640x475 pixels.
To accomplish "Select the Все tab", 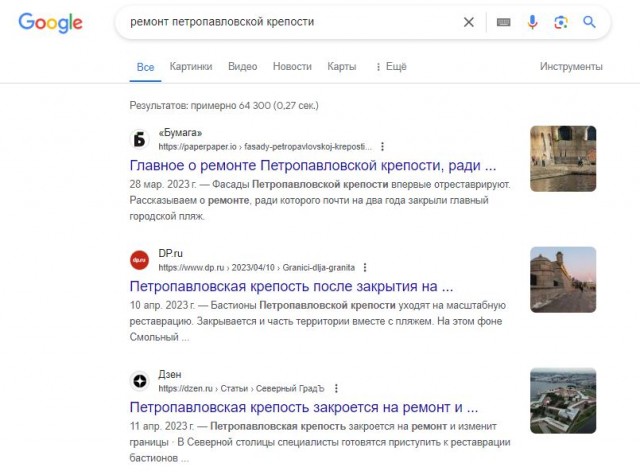I will tap(145, 67).
